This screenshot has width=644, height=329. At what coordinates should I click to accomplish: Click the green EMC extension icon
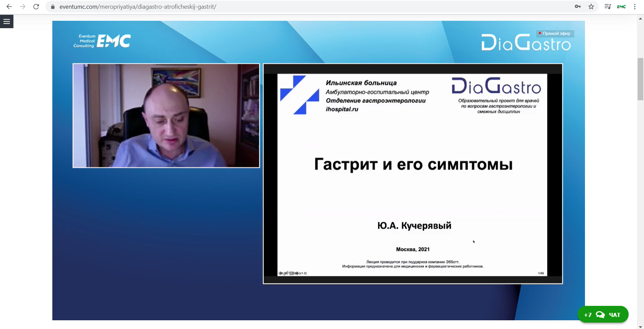click(621, 7)
